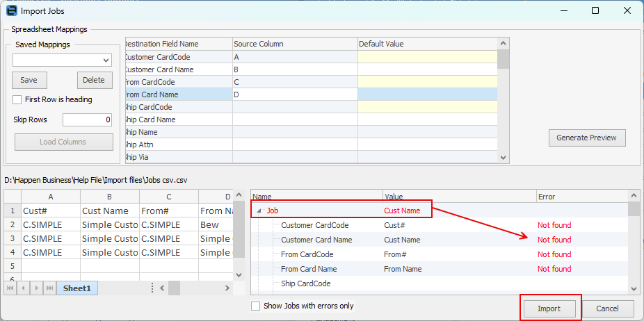Click Source Column cell with value B
The width and height of the screenshot is (644, 321).
(295, 69)
